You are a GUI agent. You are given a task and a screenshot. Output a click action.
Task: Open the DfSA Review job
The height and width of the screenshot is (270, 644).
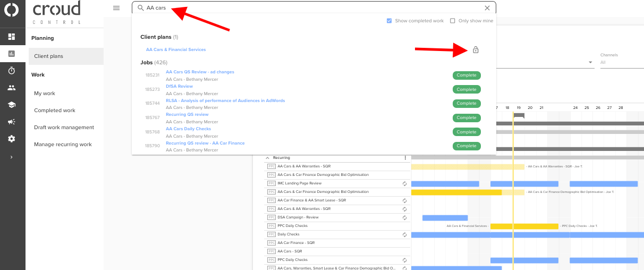[x=179, y=86]
